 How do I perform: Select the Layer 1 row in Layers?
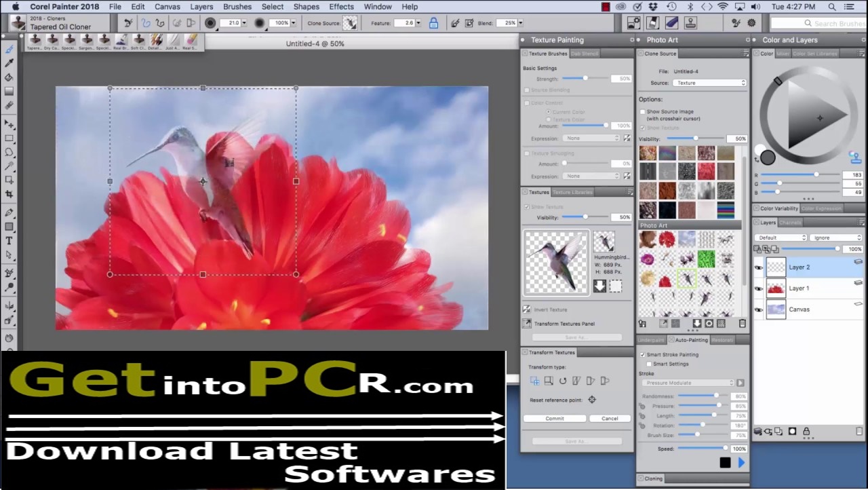pyautogui.click(x=809, y=288)
